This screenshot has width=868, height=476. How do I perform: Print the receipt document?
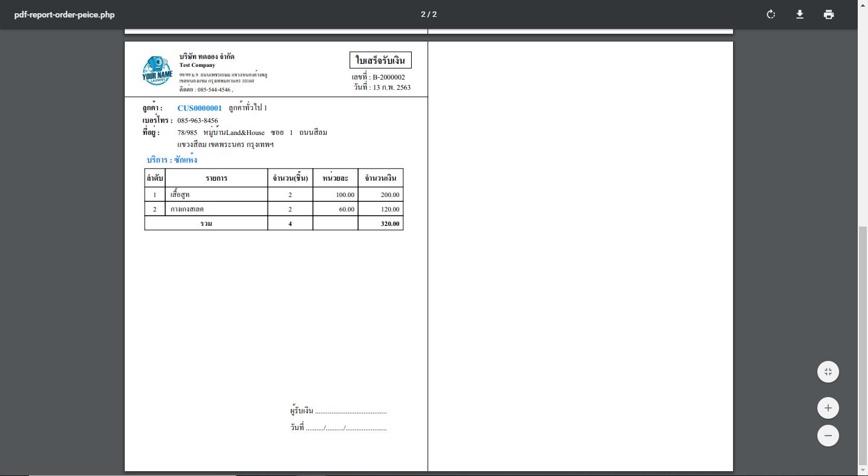pos(829,14)
